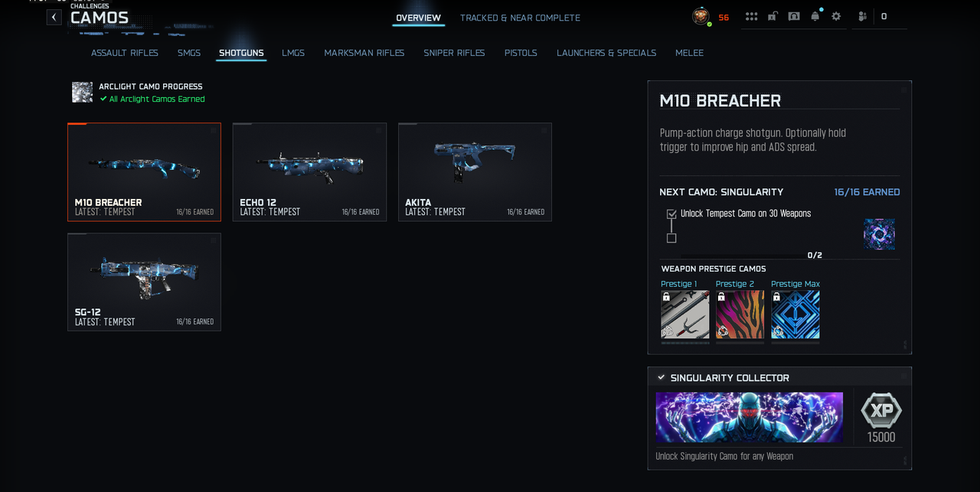Choose the Prestige 2 camo swatch
Viewport: 980px width, 492px height.
coord(740,314)
